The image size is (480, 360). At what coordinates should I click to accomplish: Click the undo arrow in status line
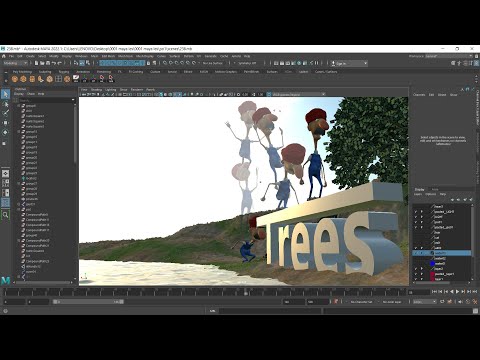tap(54, 63)
